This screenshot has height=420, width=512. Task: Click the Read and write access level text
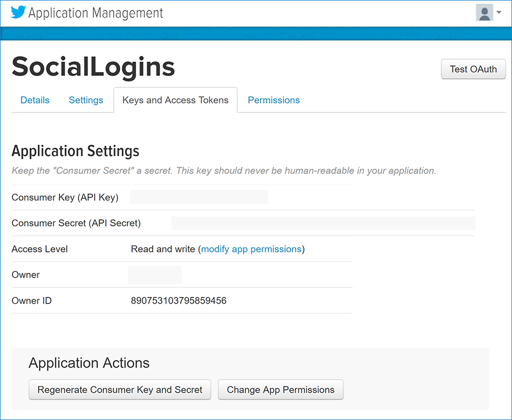coord(163,249)
